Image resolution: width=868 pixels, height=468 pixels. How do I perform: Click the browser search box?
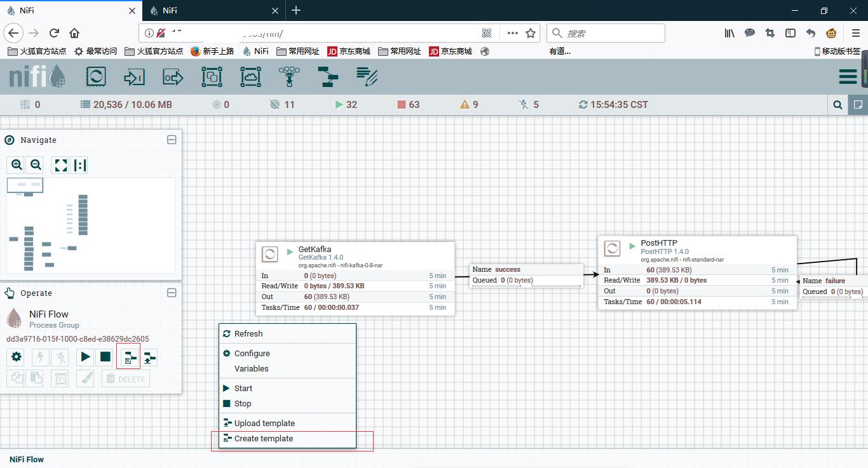[606, 33]
